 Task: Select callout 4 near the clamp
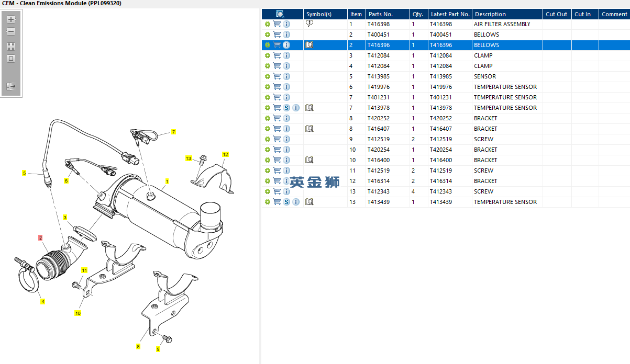pyautogui.click(x=43, y=301)
